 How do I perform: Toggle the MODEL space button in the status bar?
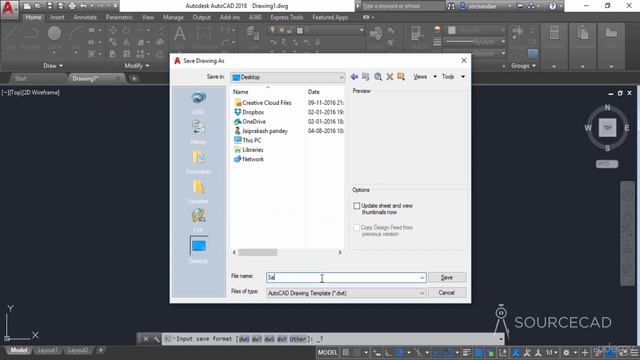click(328, 353)
